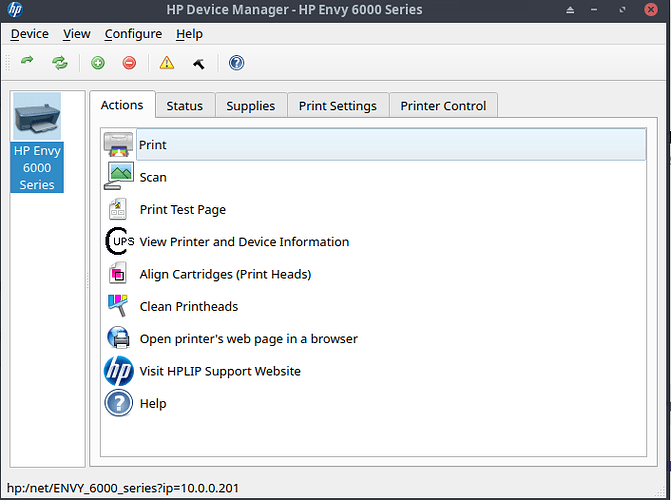671x500 pixels.
Task: Click the Clean Printheads squeegee icon
Action: [x=118, y=305]
